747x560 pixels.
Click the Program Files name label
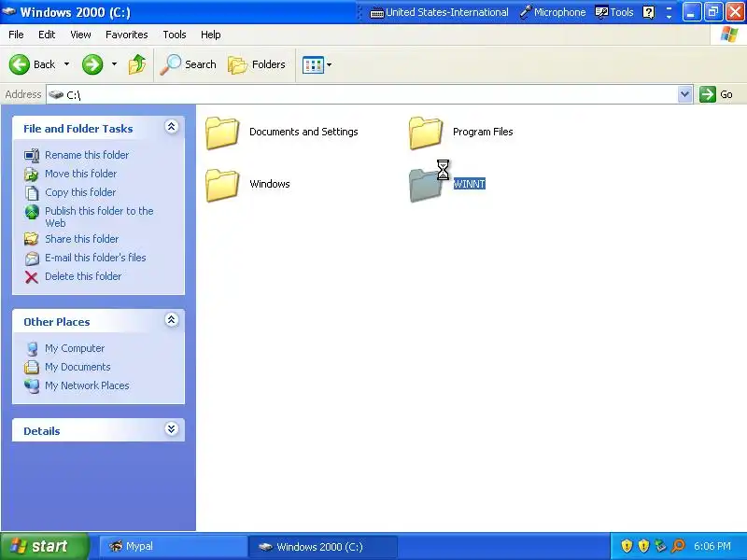point(483,132)
